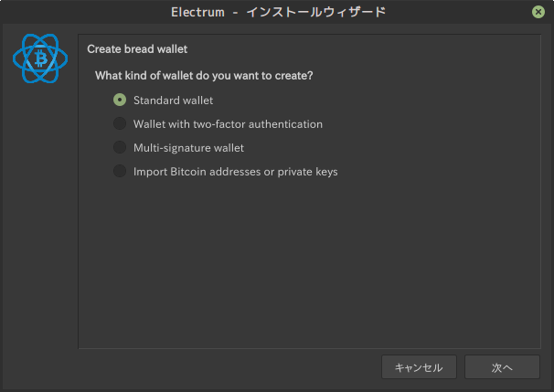Click the "Create bread wallet" heading
This screenshot has height=392, width=554.
coord(137,48)
